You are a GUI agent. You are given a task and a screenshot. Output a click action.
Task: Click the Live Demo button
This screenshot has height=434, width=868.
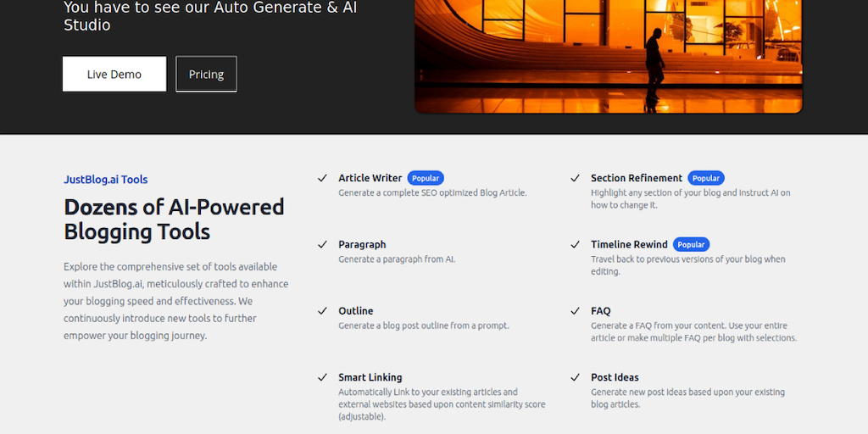114,74
